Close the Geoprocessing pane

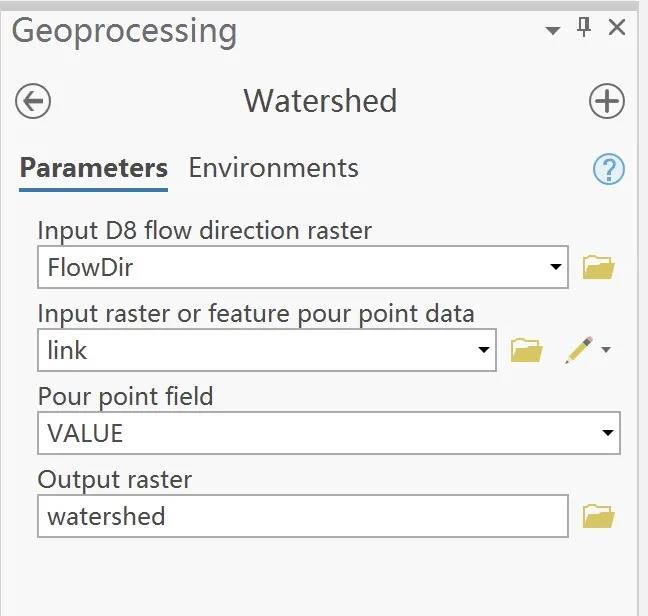point(617,29)
